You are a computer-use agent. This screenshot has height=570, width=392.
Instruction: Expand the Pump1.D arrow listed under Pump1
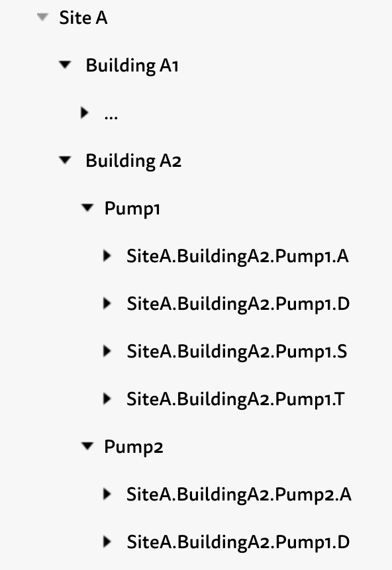click(107, 303)
